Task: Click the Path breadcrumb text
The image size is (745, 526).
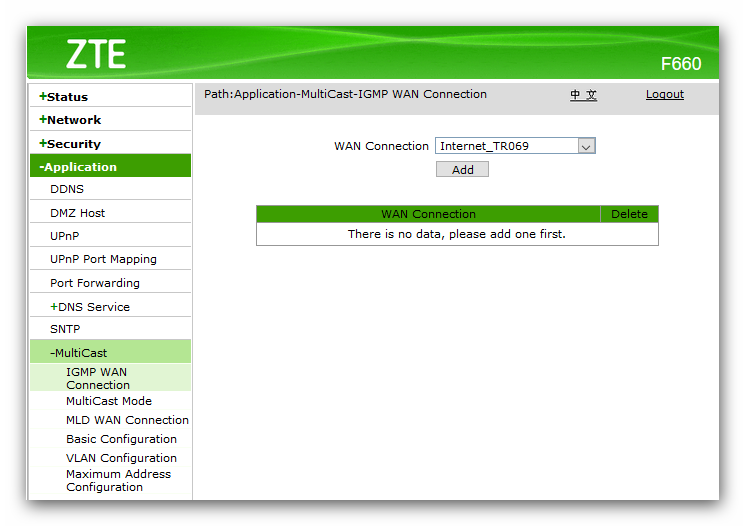Action: coord(345,94)
